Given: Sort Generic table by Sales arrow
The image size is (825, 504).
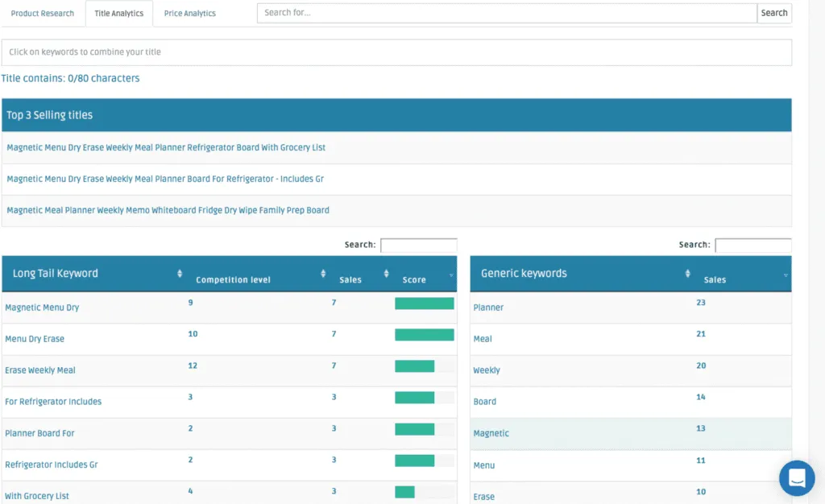Looking at the screenshot, I should 786,275.
